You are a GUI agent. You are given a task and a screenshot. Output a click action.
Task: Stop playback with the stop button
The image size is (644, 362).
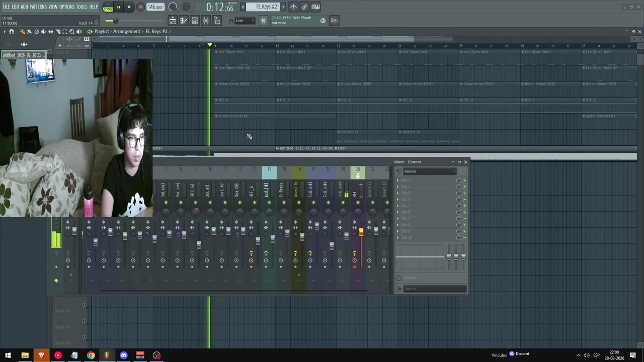[x=129, y=7]
